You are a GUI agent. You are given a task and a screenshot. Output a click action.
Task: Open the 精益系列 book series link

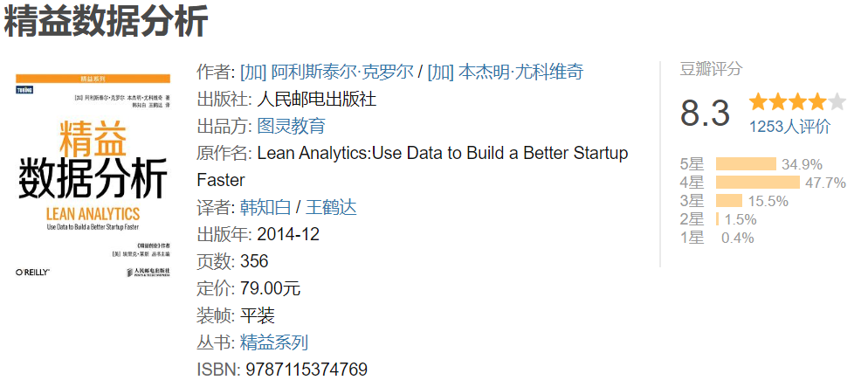pos(274,342)
